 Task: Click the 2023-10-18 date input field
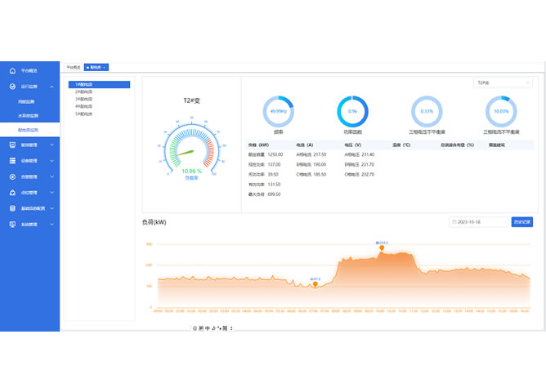[480, 222]
